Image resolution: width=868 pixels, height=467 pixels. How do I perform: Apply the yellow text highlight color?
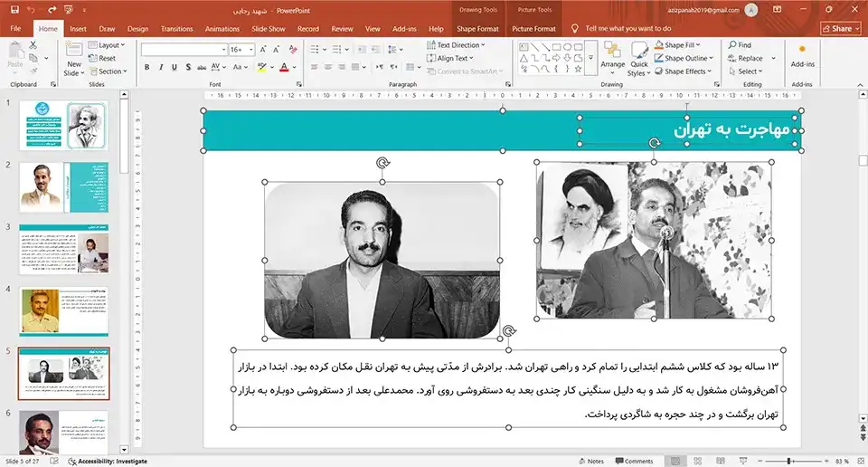tap(262, 67)
